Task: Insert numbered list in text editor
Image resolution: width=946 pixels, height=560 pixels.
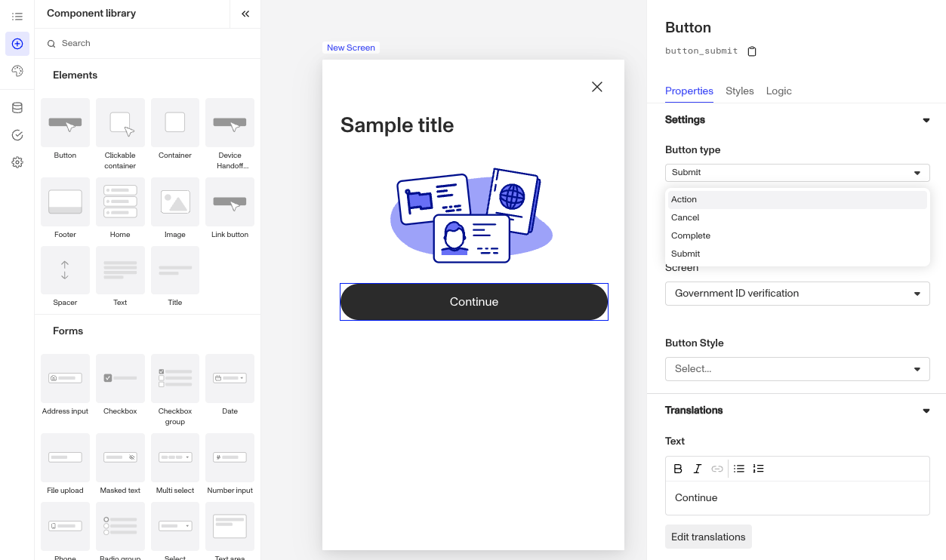Action: pyautogui.click(x=759, y=469)
